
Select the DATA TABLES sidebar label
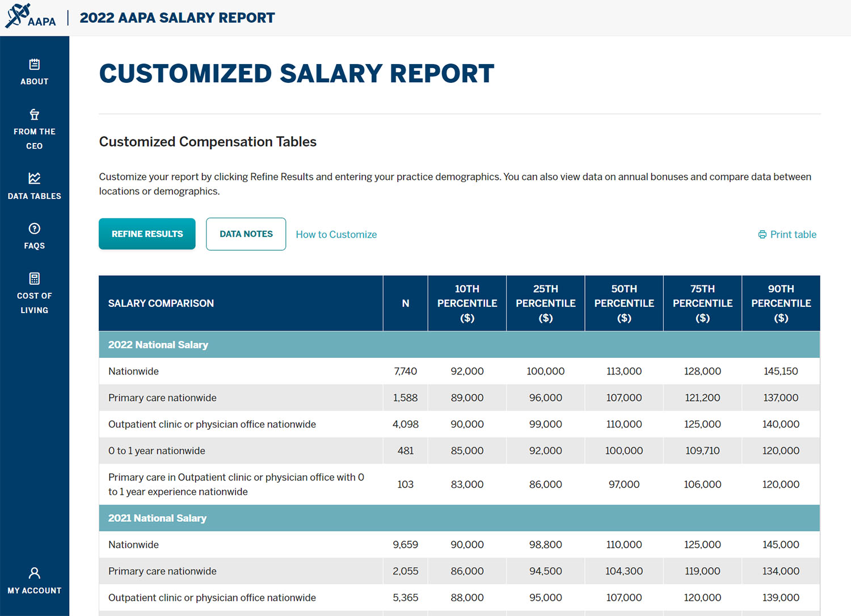pyautogui.click(x=35, y=196)
